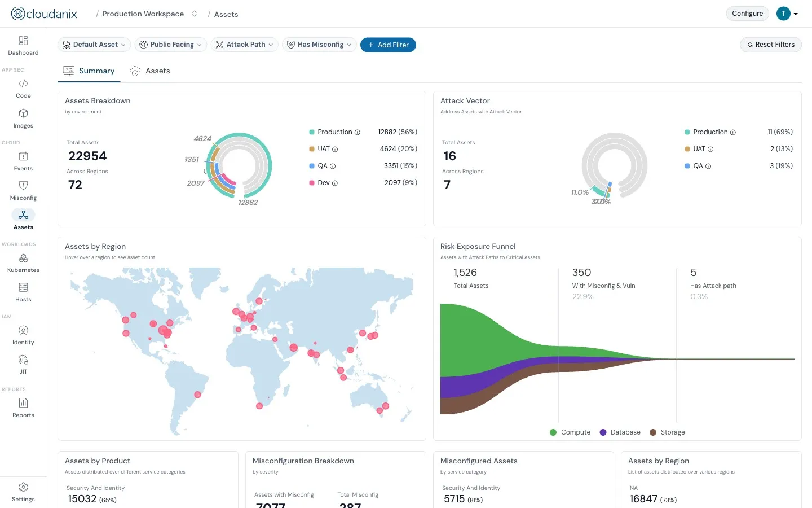Click info icon next to Dev in Assets Breakdown
Screen dimensions: 812x508
pos(335,183)
